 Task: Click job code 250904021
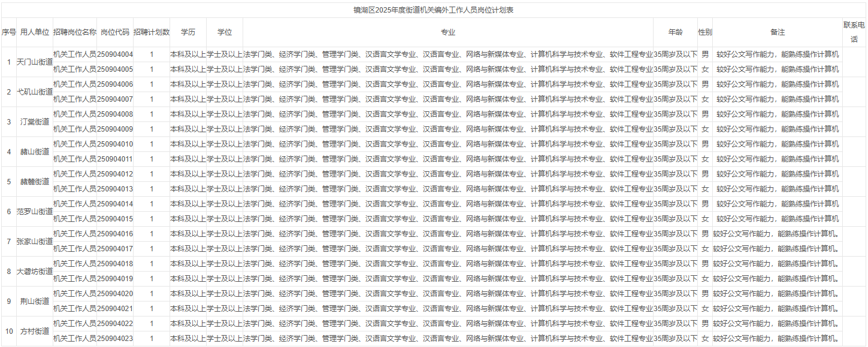(x=115, y=308)
